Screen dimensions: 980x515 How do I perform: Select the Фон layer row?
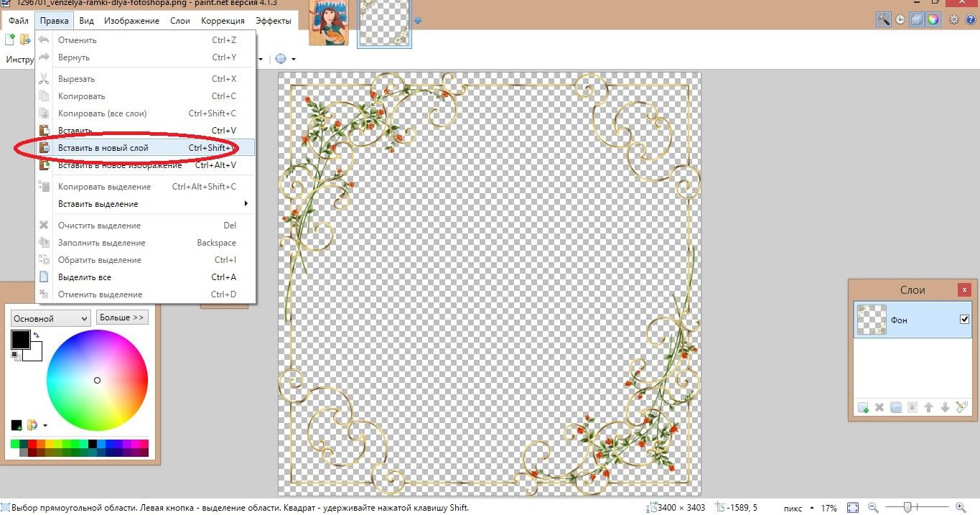[x=913, y=320]
